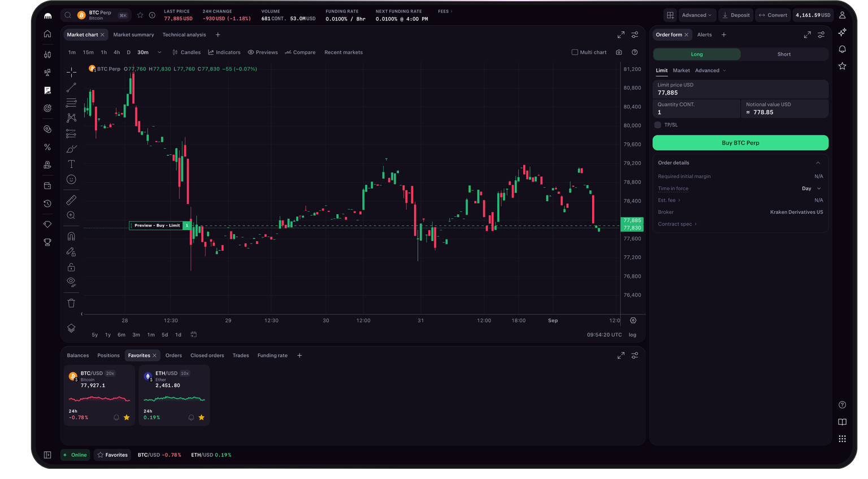Open the object tree layers icon
The width and height of the screenshot is (868, 479).
(71, 328)
